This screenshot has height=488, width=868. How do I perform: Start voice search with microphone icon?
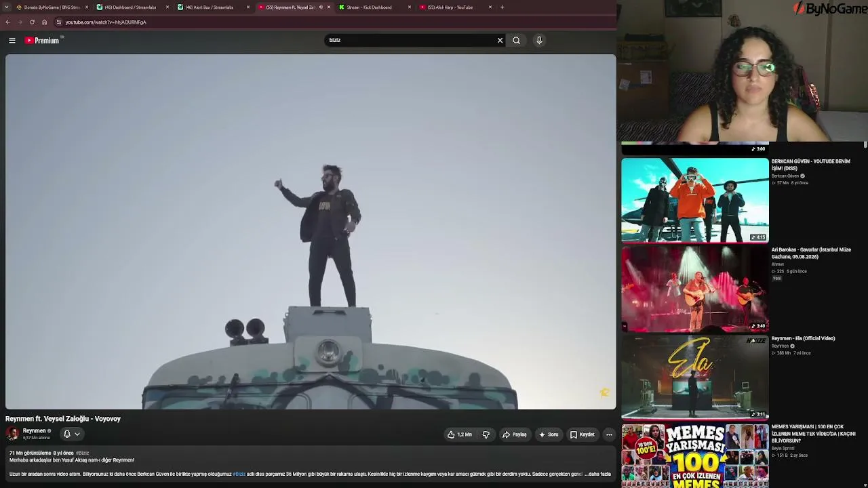tap(539, 41)
